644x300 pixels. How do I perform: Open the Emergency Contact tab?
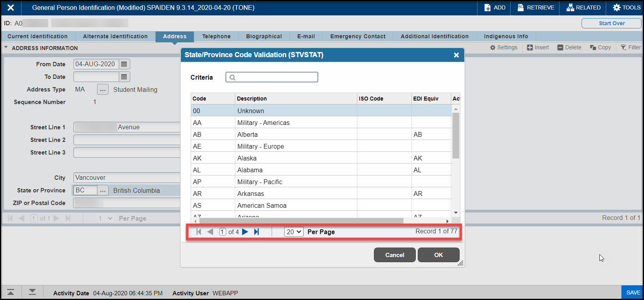pyautogui.click(x=358, y=36)
